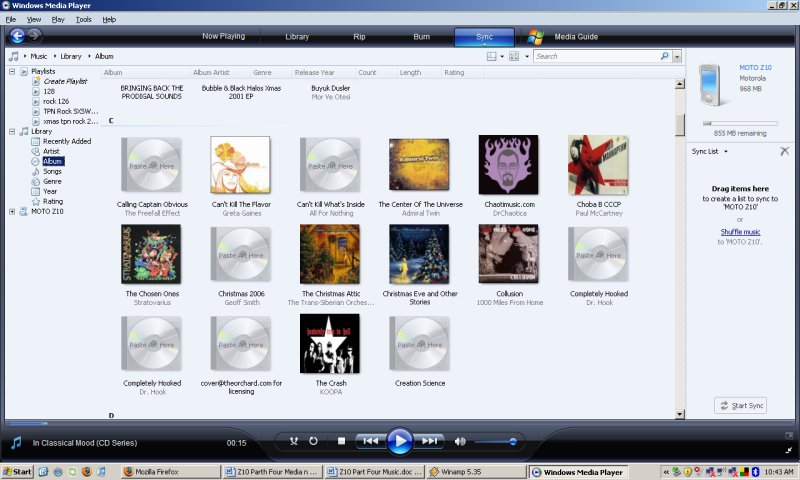The image size is (800, 480).
Task: Click the Motorola phone device icon
Action: pyautogui.click(x=710, y=84)
